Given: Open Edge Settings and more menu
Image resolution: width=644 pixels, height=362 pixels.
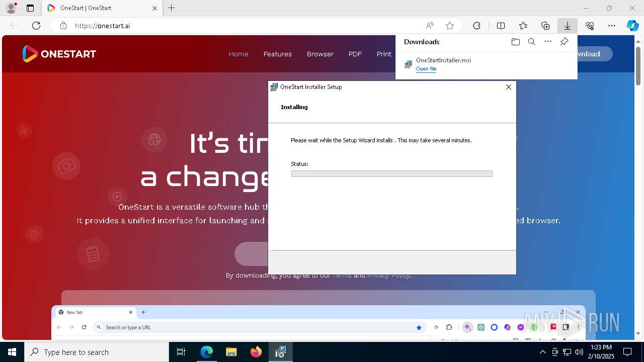Looking at the screenshot, I should (612, 26).
